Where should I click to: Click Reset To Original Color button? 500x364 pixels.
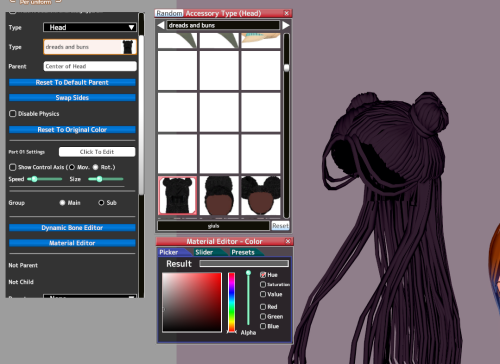(x=72, y=130)
